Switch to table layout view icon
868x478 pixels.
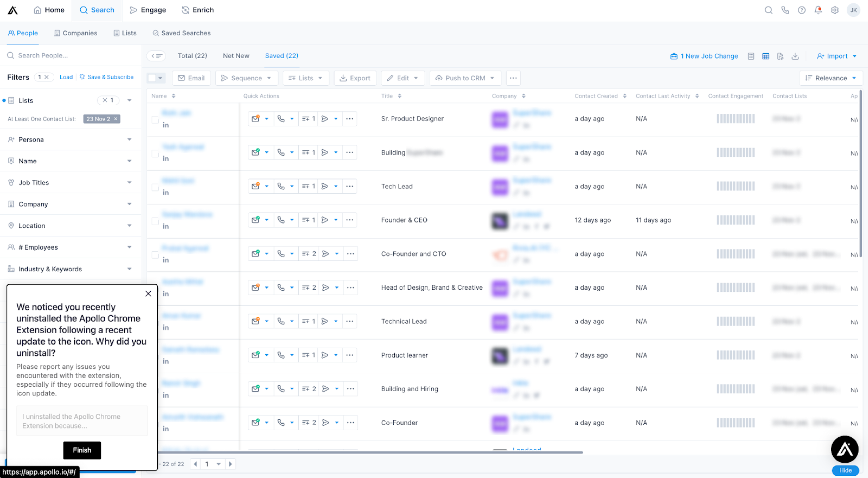tap(765, 56)
